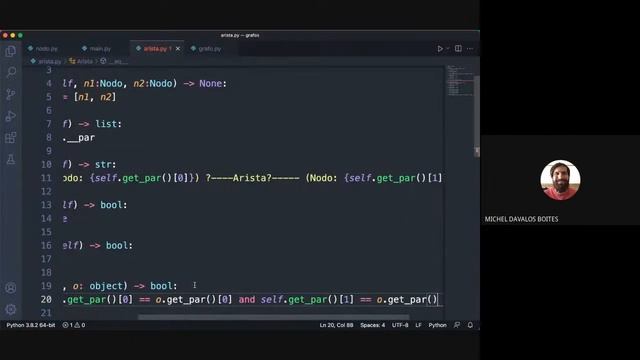
Task: Open the Explorer view in the activity bar
Action: [11, 51]
